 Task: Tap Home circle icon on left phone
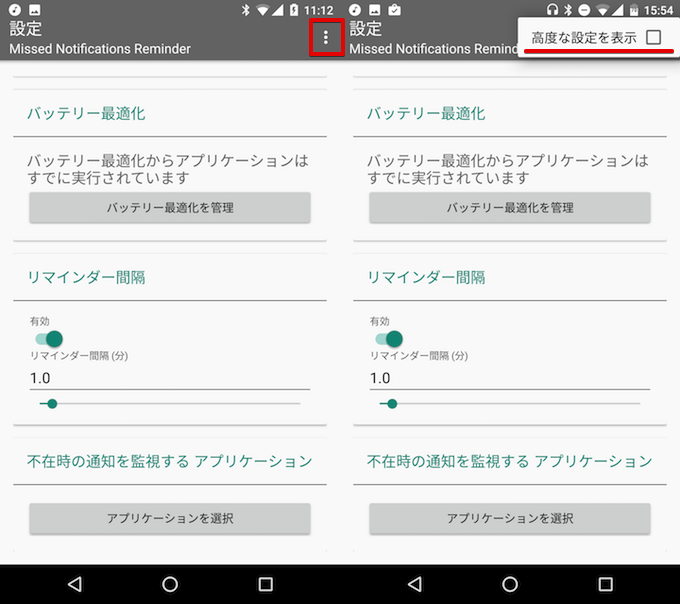pyautogui.click(x=170, y=584)
